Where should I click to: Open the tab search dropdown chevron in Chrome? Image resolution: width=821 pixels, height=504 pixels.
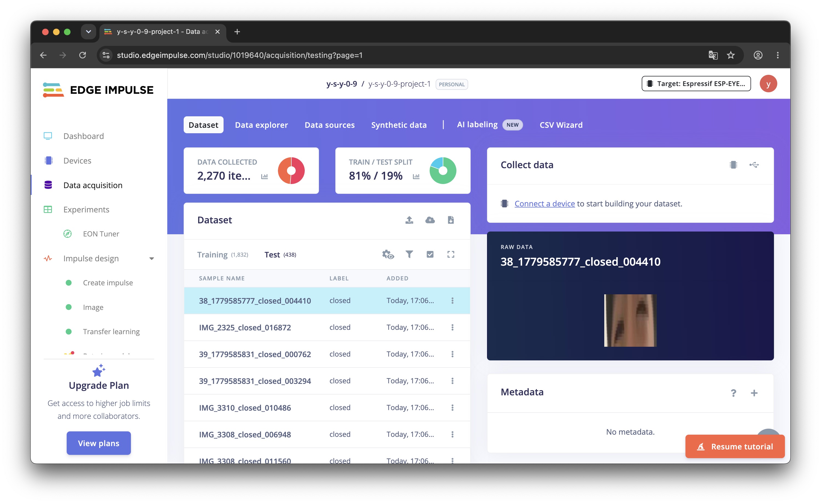[88, 32]
